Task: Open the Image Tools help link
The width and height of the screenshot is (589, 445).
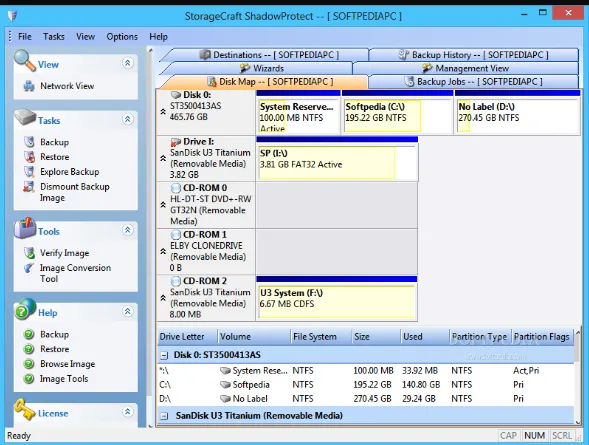Action: (64, 379)
